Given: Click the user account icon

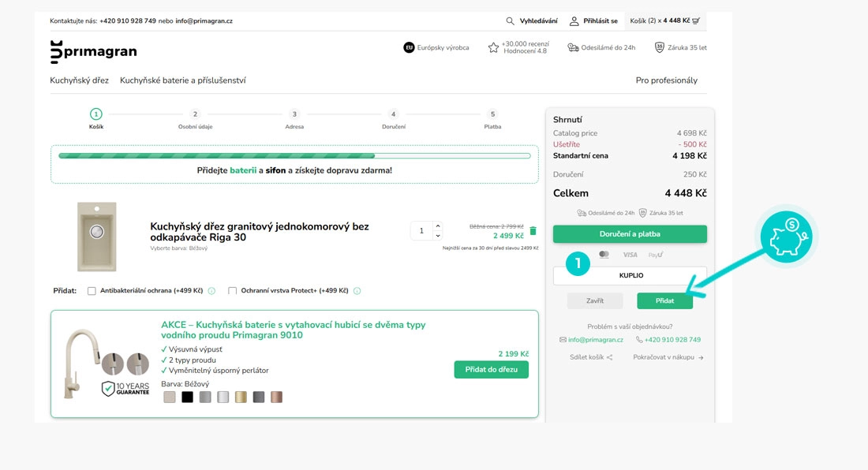Looking at the screenshot, I should click(574, 21).
